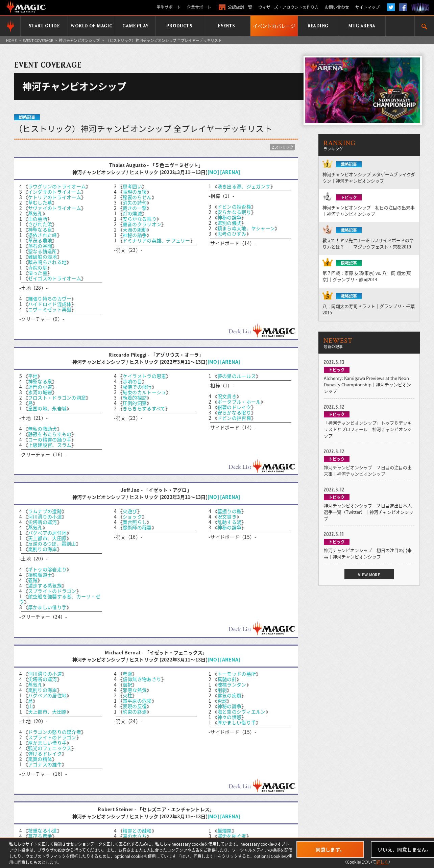This screenshot has width=434, height=868.
Task: Click the Deck List Magic logo under Thales Augusto's deck
Action: tap(262, 331)
